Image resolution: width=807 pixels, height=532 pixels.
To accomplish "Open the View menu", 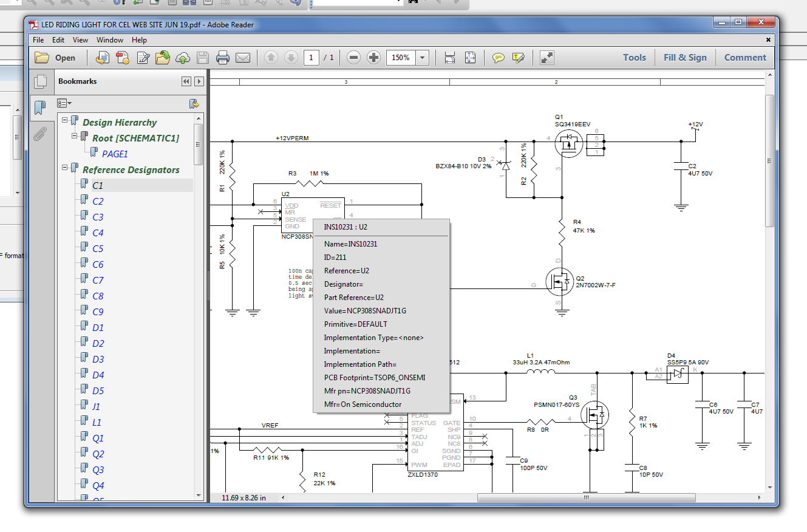I will pyautogui.click(x=80, y=40).
